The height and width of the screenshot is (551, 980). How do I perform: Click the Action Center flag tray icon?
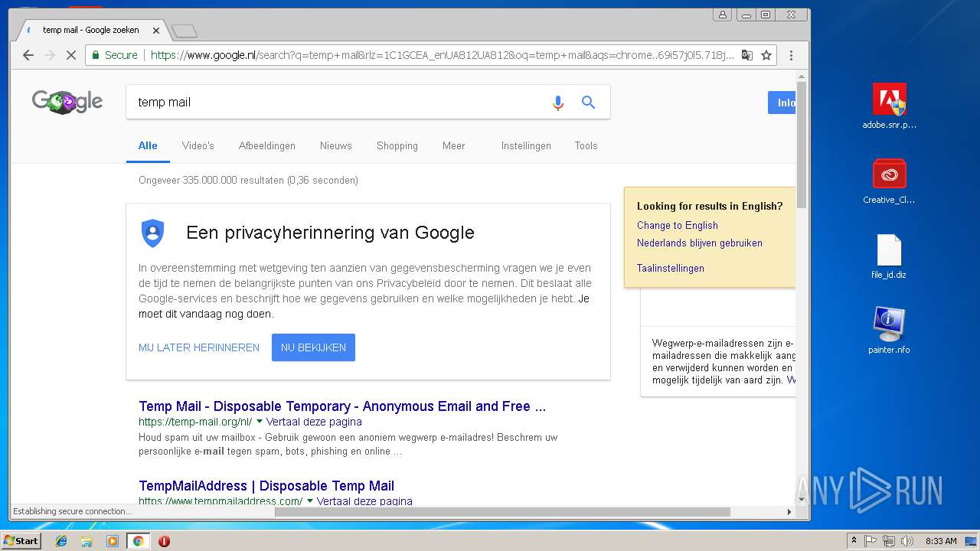(871, 541)
